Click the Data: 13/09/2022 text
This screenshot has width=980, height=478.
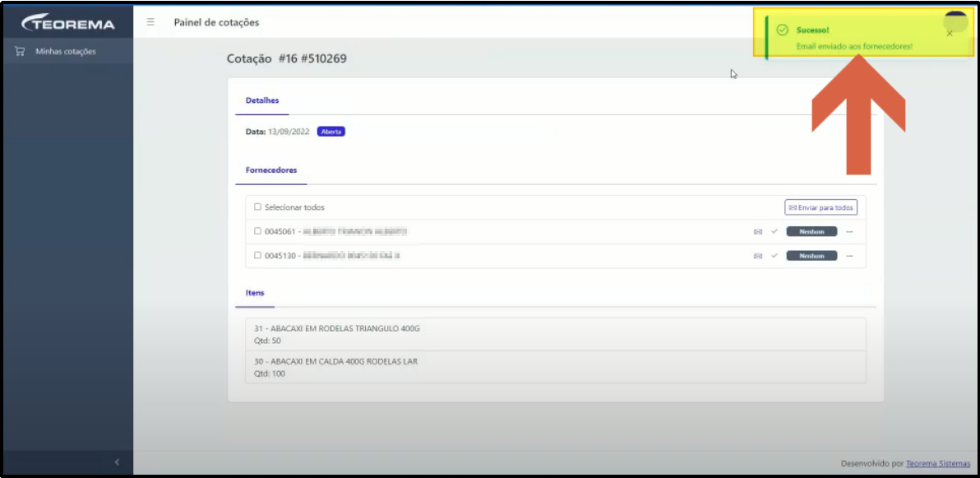[278, 132]
